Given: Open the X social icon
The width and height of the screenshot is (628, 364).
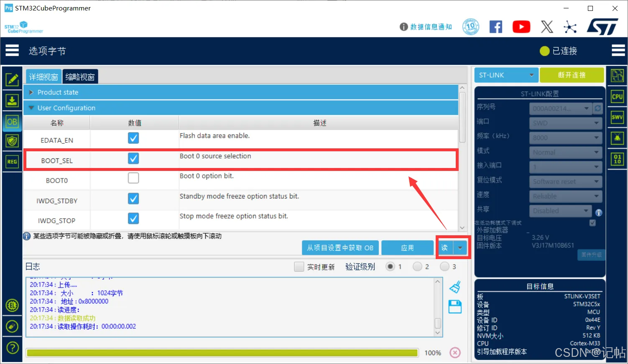Looking at the screenshot, I should (547, 27).
